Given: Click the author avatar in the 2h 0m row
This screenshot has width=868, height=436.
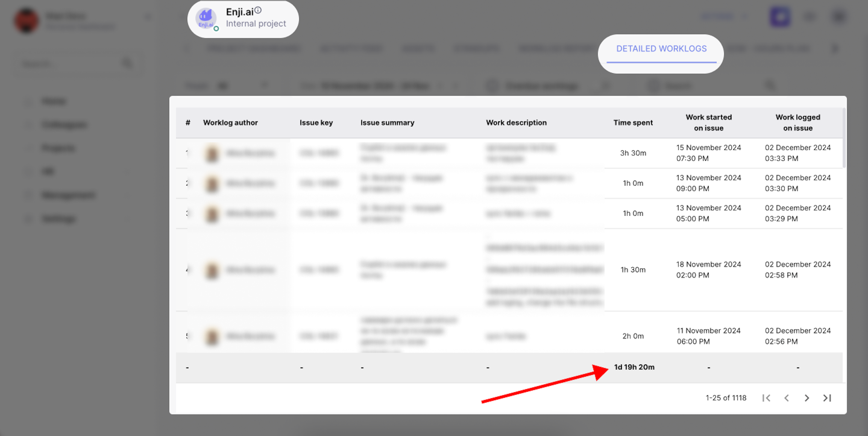Looking at the screenshot, I should [212, 336].
